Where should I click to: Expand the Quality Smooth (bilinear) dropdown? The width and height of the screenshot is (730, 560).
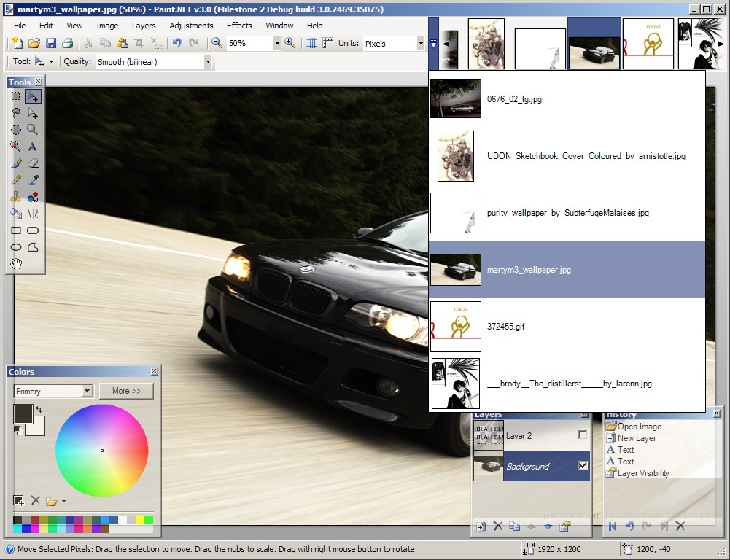(x=208, y=62)
